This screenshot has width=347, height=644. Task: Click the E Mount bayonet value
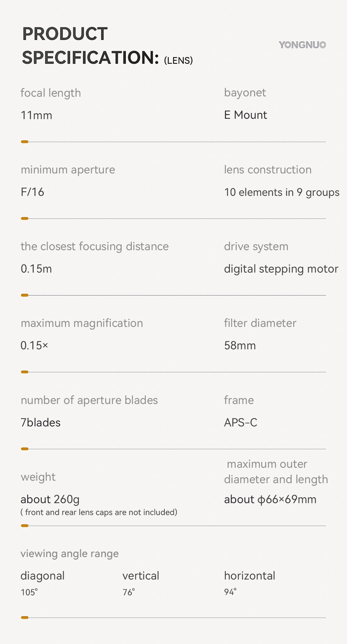click(246, 115)
